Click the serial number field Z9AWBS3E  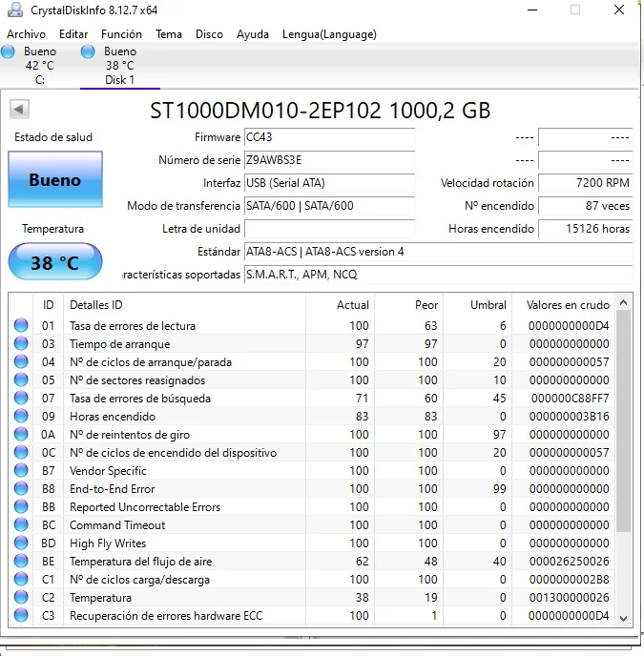(x=329, y=160)
